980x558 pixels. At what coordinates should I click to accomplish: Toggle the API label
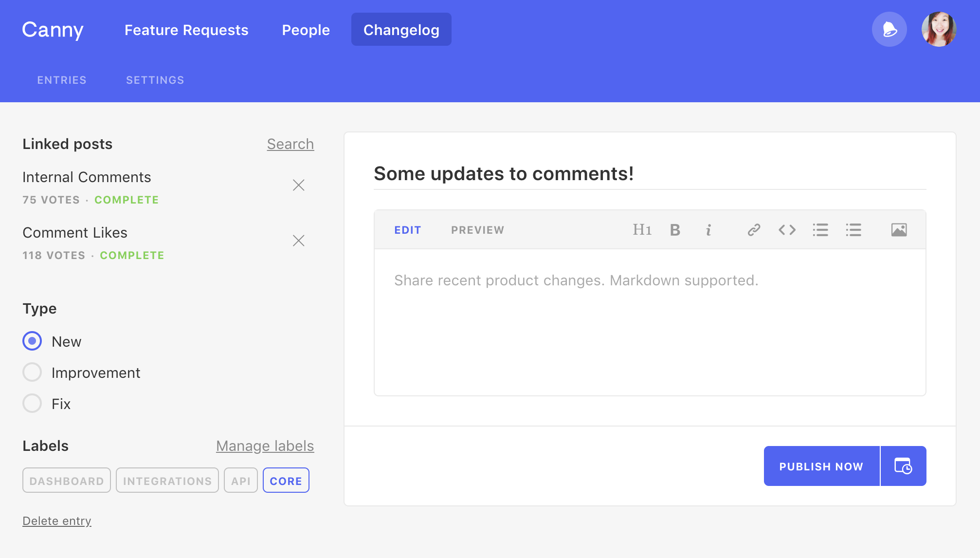pyautogui.click(x=241, y=481)
